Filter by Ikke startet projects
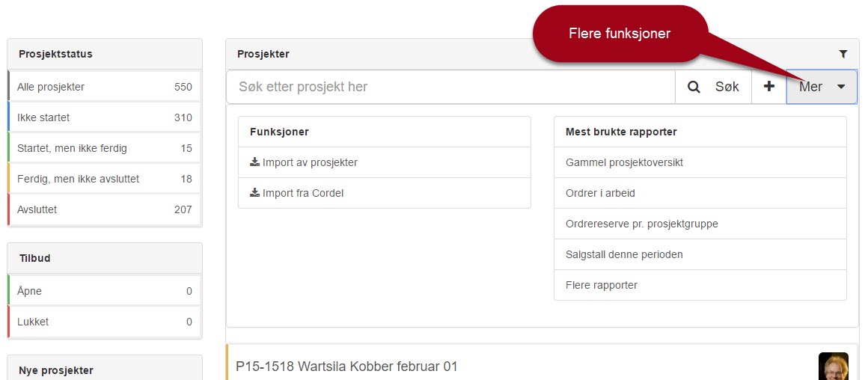The image size is (868, 380). coord(105,118)
